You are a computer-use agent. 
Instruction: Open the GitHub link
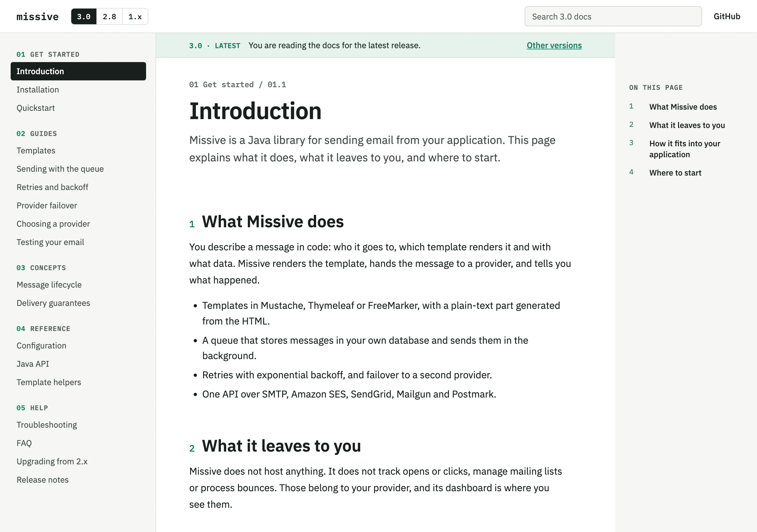coord(727,17)
